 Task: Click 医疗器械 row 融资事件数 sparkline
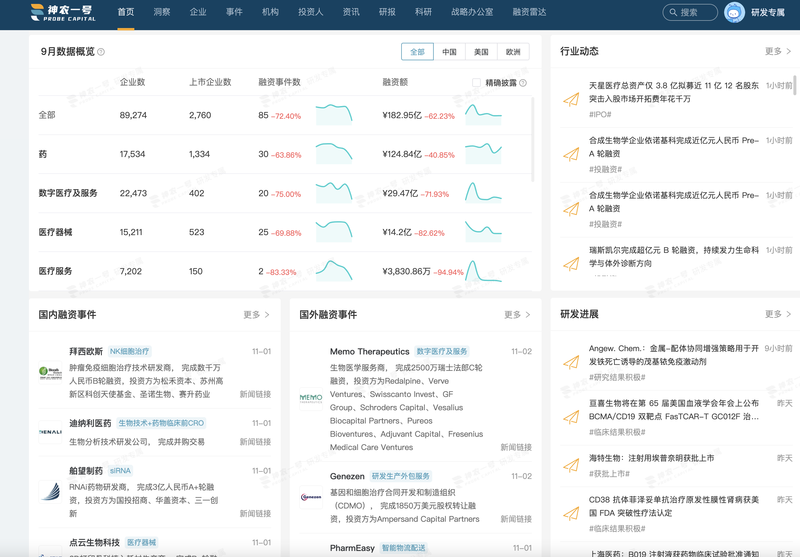pos(334,232)
